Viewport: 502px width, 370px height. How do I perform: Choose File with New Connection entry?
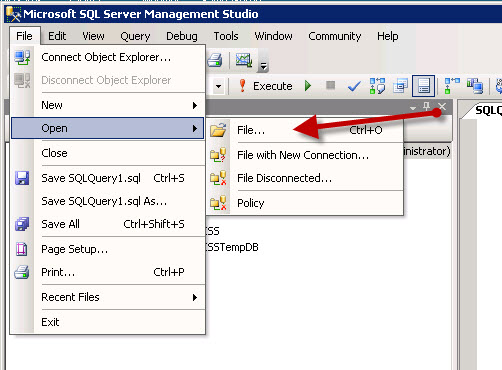click(305, 155)
